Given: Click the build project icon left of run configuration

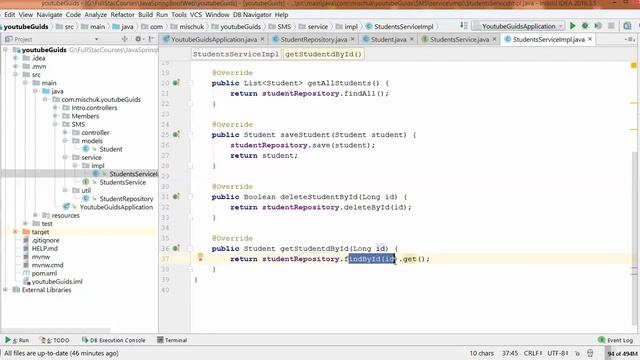Looking at the screenshot, I should (x=464, y=26).
